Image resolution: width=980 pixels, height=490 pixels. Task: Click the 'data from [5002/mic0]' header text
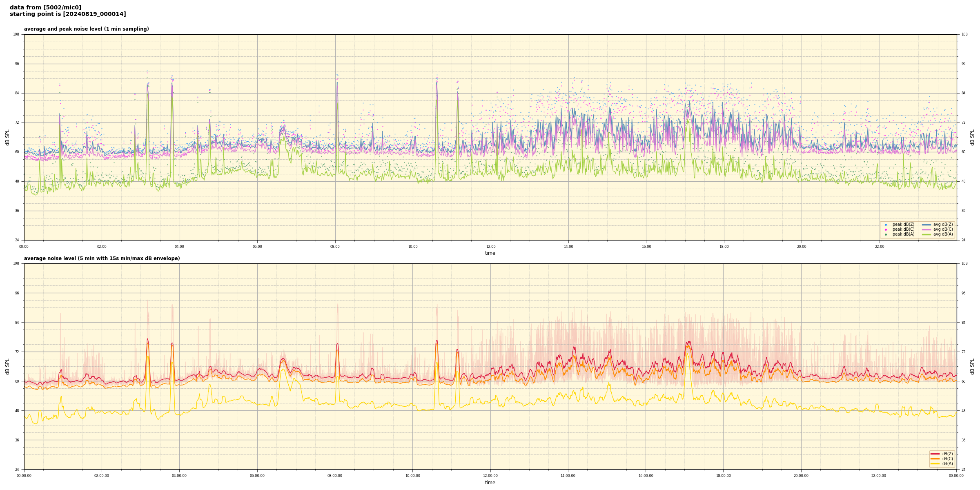45,8
